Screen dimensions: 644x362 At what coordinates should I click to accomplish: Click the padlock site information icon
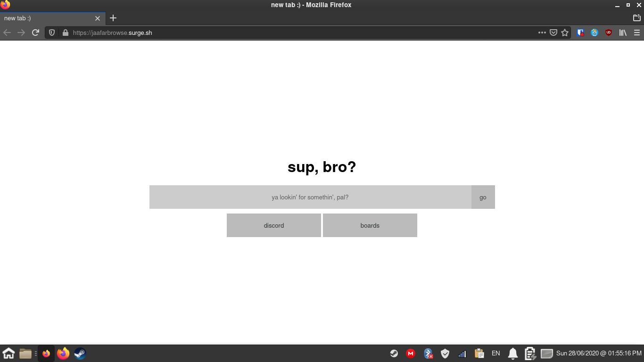[x=65, y=33]
